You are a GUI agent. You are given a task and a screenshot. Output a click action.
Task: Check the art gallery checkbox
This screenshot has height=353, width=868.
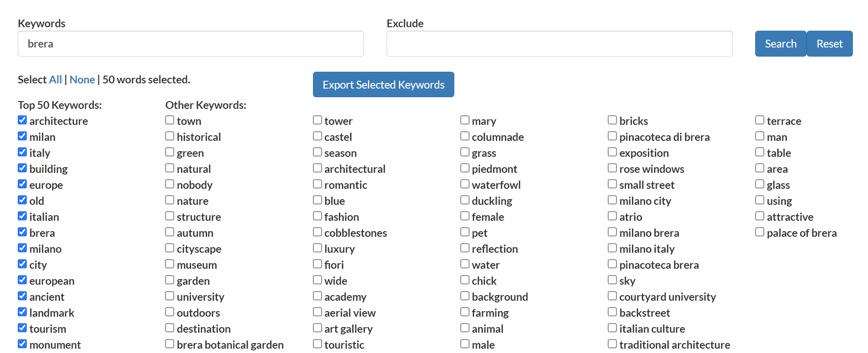click(x=318, y=328)
